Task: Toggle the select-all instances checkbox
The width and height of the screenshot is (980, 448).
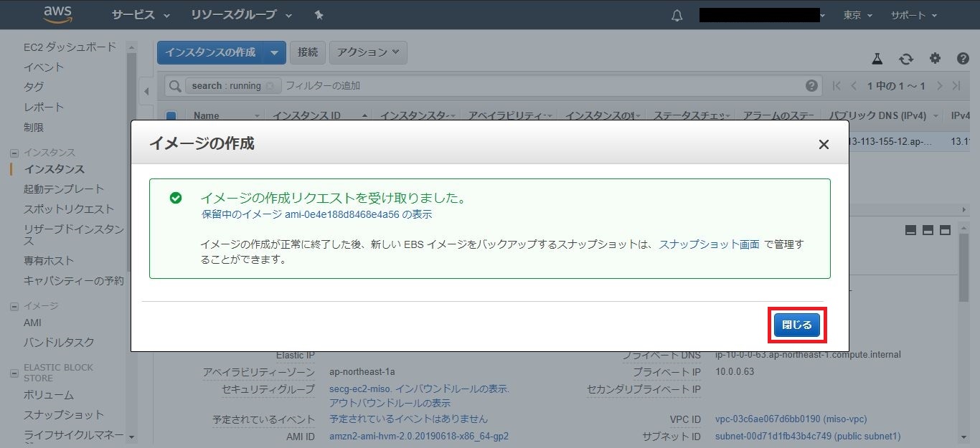Action: pos(171,115)
